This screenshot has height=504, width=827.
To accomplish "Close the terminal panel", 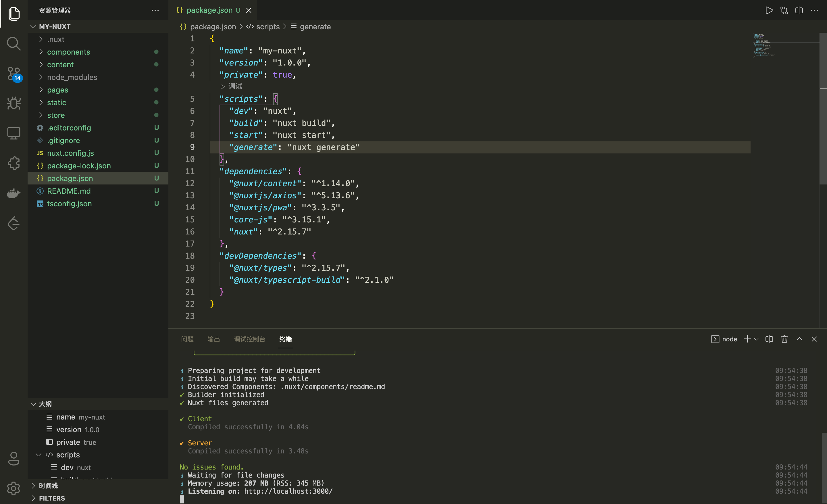I will [x=814, y=339].
